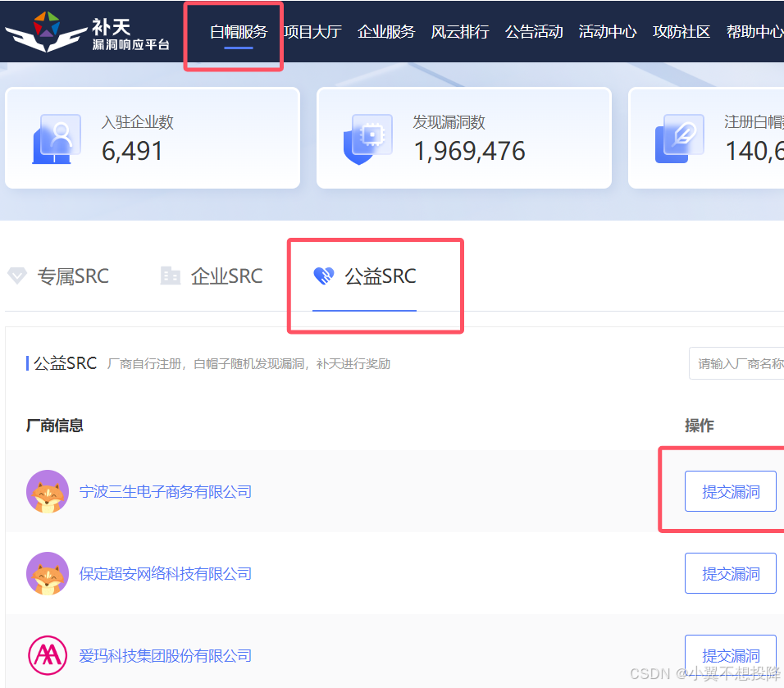This screenshot has height=688, width=784.
Task: Focus the 请输入厂商名称 search field
Action: (736, 363)
